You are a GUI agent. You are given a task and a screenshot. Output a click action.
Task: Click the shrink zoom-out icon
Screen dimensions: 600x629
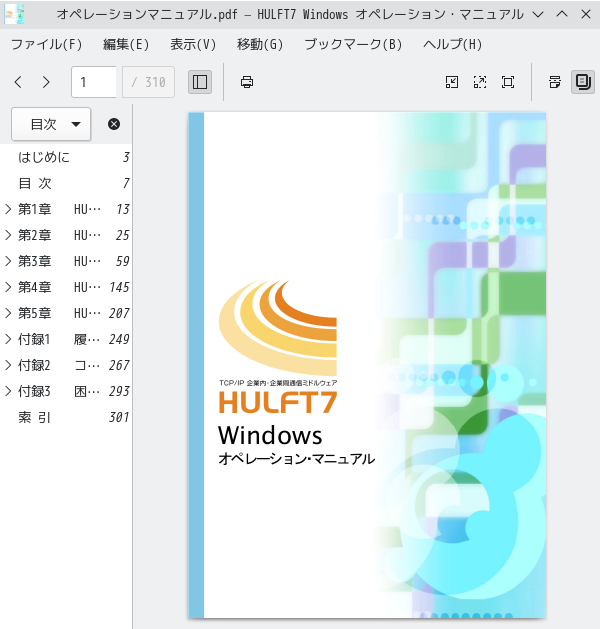tap(452, 82)
